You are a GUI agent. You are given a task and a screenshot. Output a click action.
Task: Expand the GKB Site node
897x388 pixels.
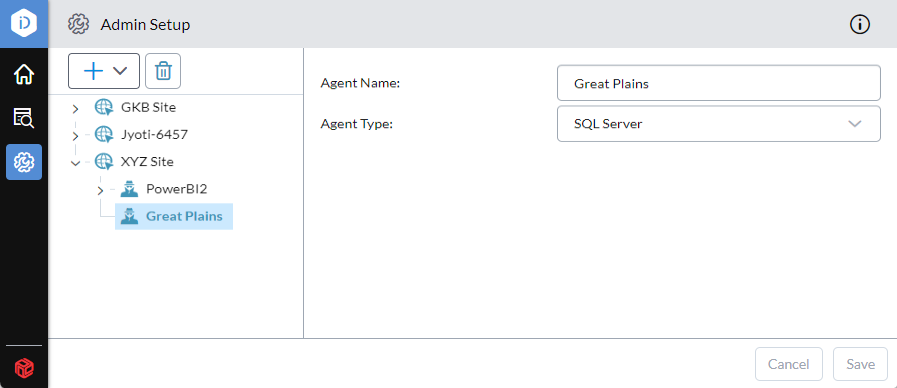click(x=76, y=108)
